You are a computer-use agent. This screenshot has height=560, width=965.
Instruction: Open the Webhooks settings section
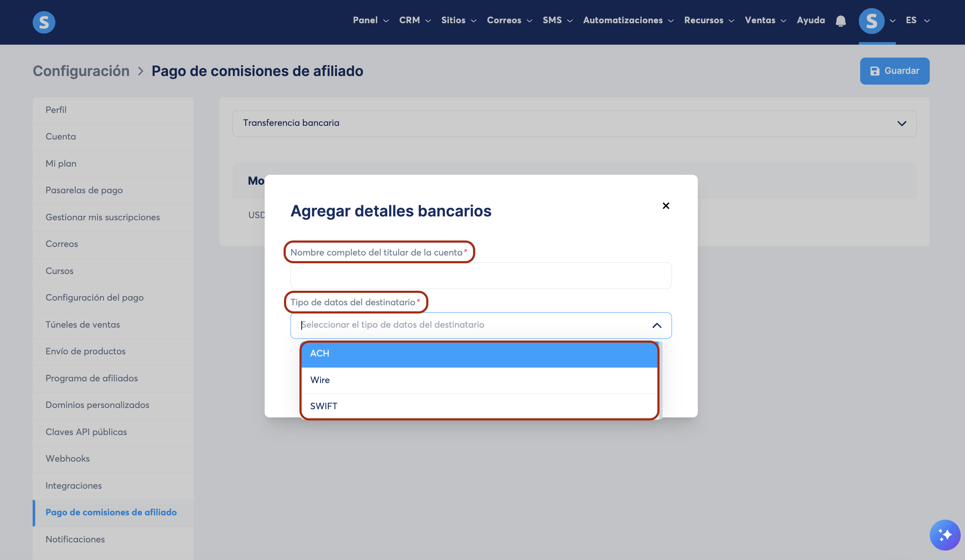[x=67, y=459]
